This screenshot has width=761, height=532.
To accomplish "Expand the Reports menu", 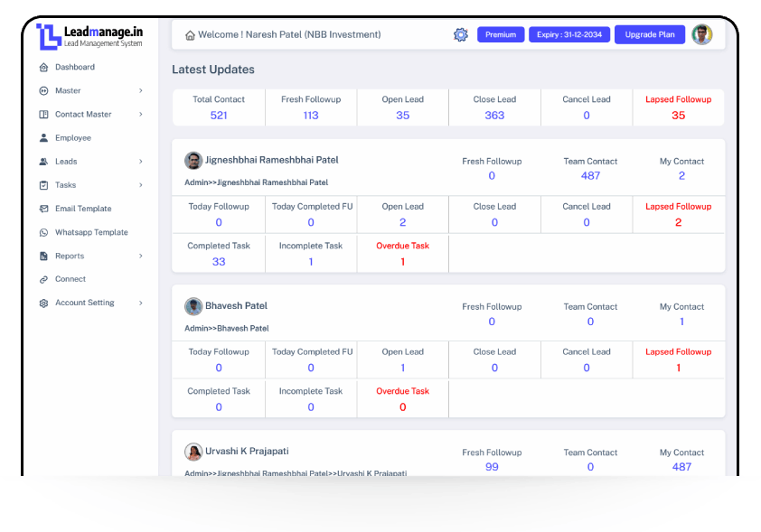I will tap(69, 256).
